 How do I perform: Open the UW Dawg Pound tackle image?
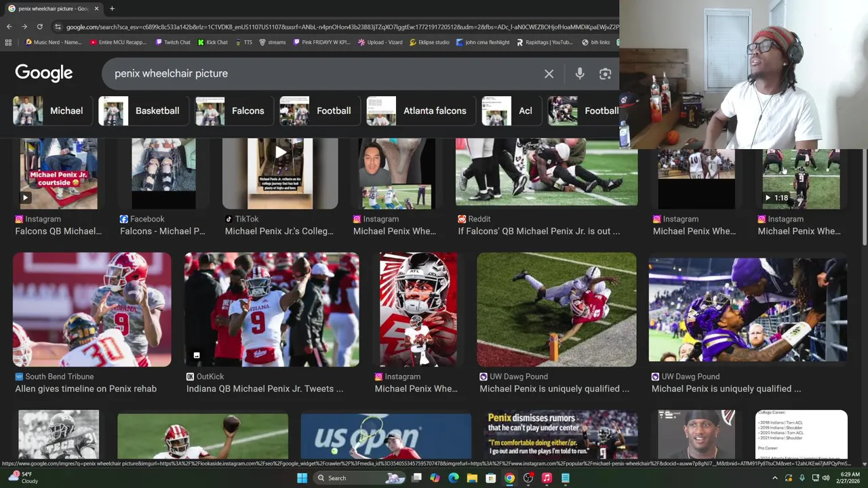point(557,310)
